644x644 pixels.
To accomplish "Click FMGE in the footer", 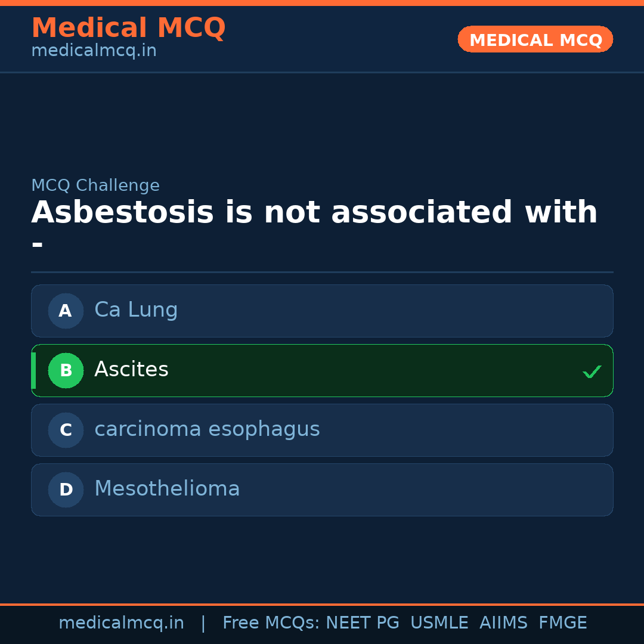I will [562, 623].
